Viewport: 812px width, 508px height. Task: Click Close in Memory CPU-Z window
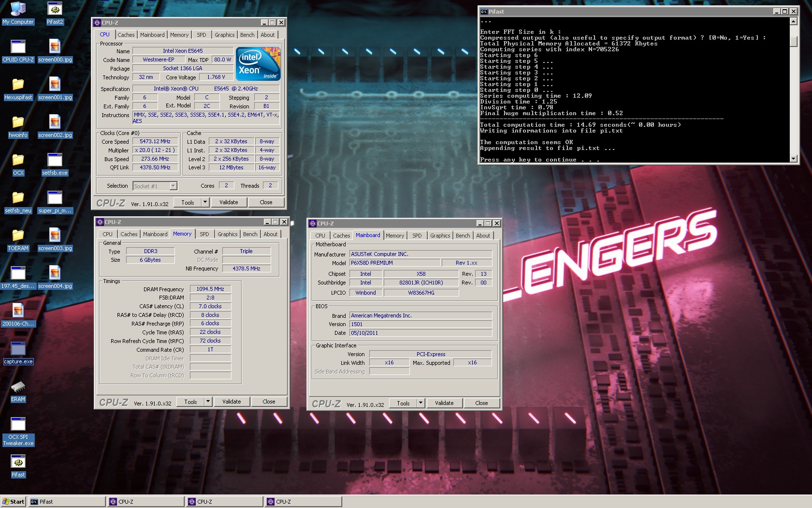269,402
